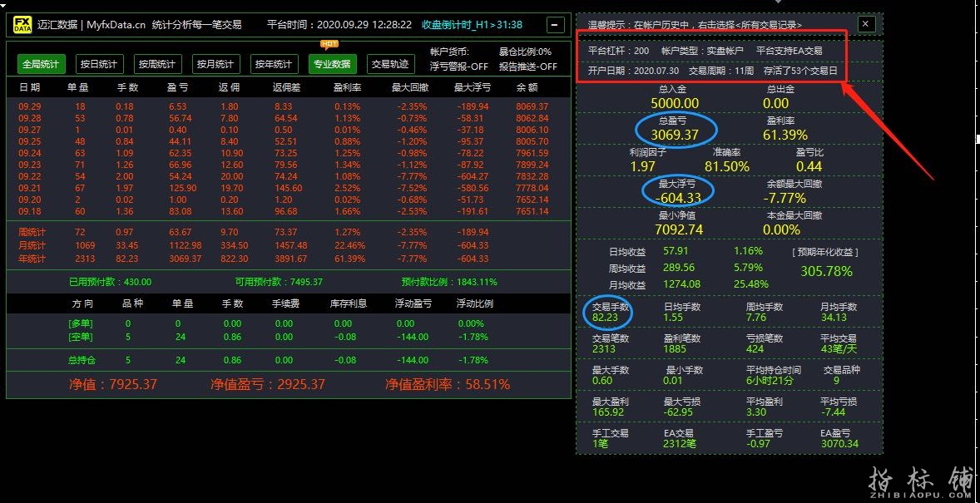Switch to 按年统计 tab
Image resolution: width=980 pixels, height=503 pixels.
click(274, 64)
